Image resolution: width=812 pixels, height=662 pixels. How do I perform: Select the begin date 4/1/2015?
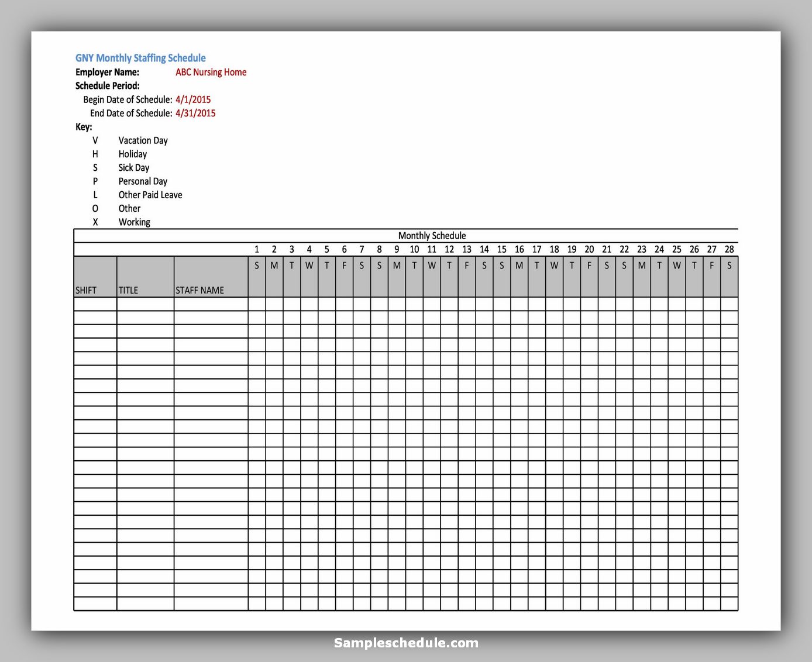[x=193, y=99]
